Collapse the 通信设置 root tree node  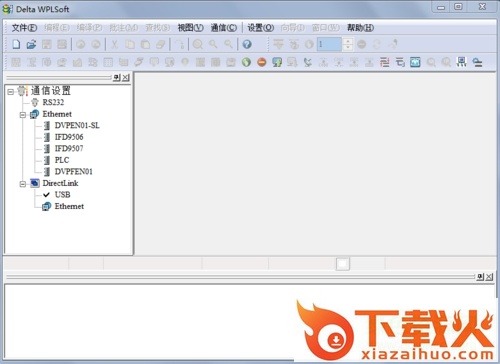pyautogui.click(x=11, y=91)
